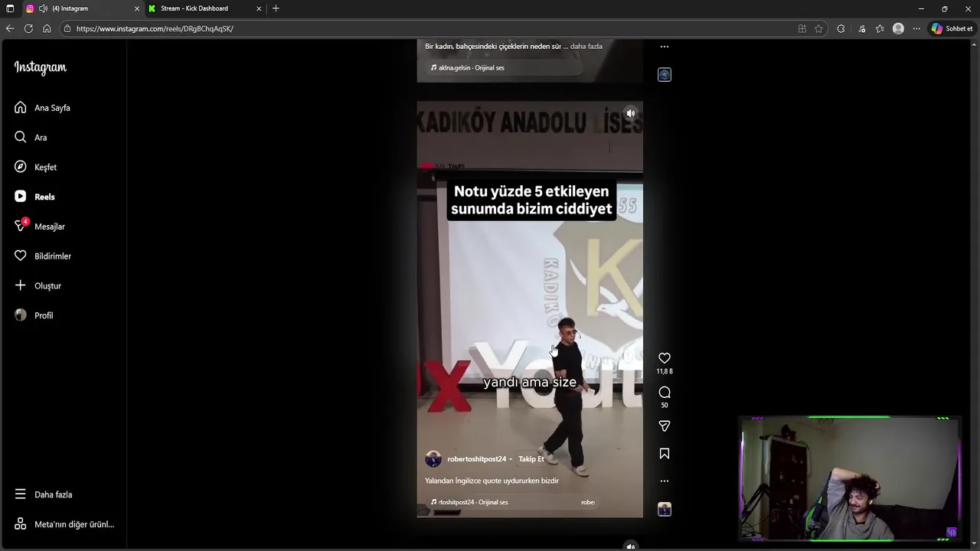
Task: Add this page to favorites
Action: tap(818, 28)
